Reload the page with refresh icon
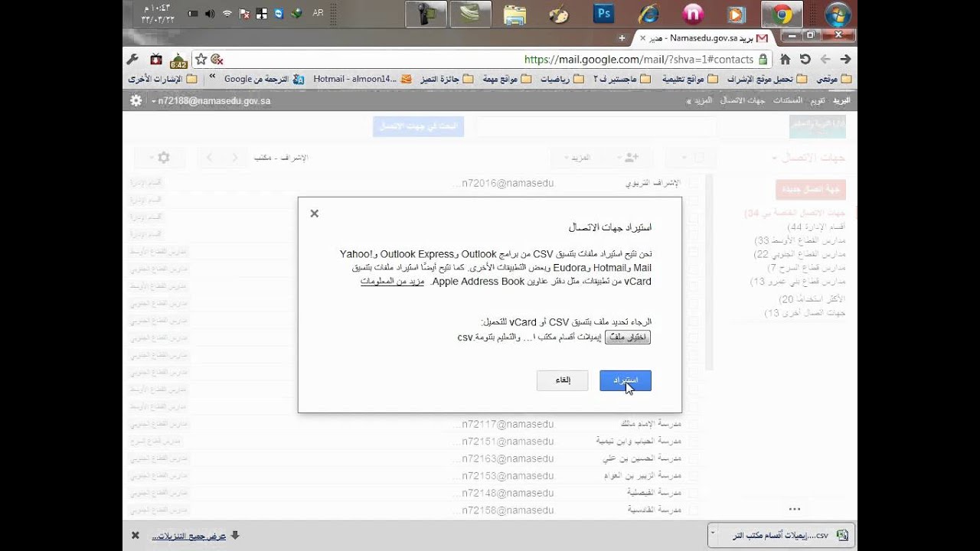 (x=805, y=59)
